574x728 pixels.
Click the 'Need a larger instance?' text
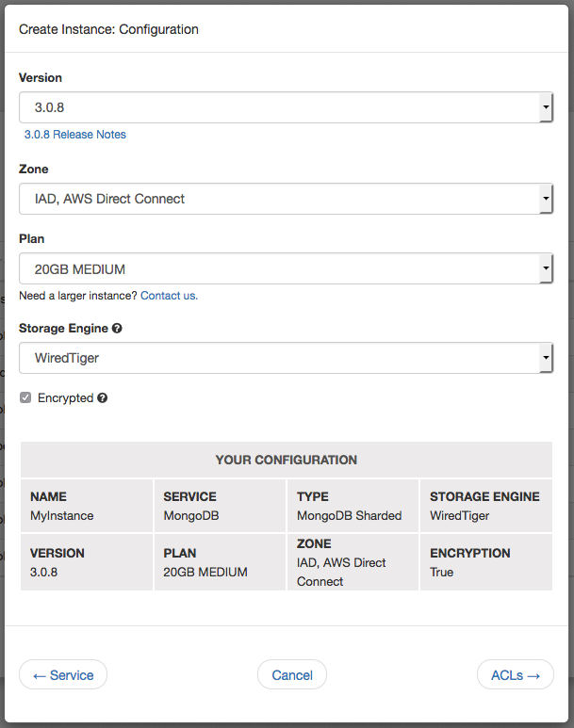78,296
